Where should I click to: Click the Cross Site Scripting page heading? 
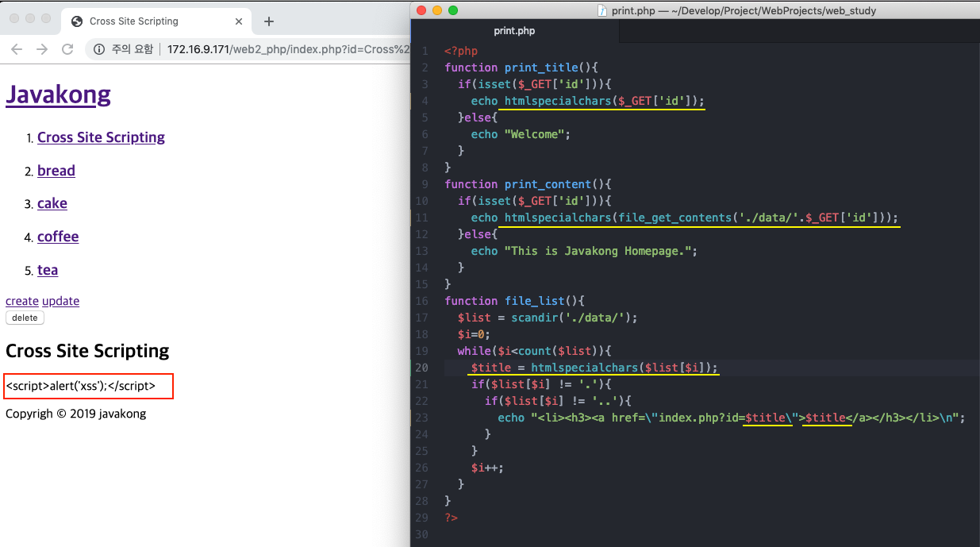pyautogui.click(x=87, y=351)
